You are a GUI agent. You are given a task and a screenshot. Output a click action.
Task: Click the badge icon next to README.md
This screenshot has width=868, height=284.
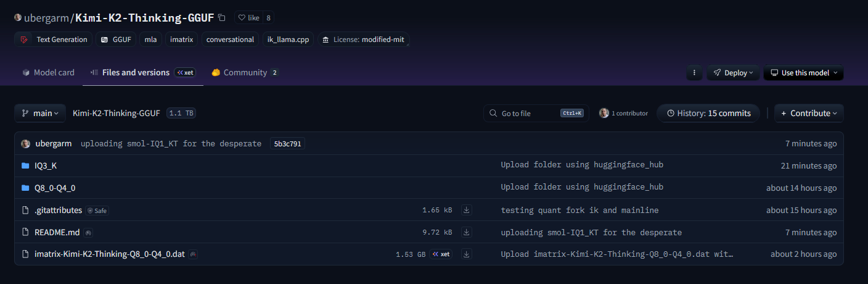click(x=88, y=233)
